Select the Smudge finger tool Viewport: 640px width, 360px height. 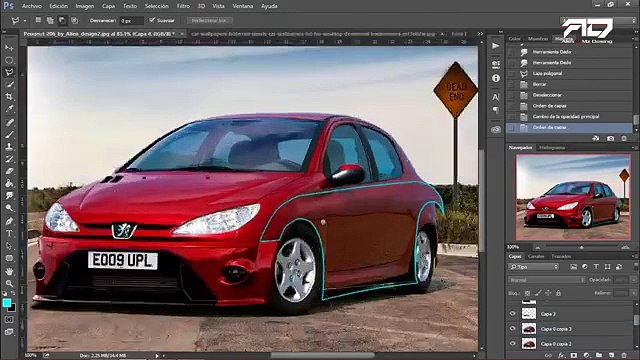(9, 196)
